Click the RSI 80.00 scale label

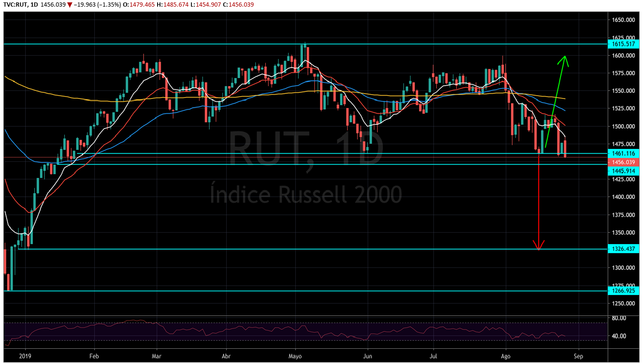coord(619,318)
